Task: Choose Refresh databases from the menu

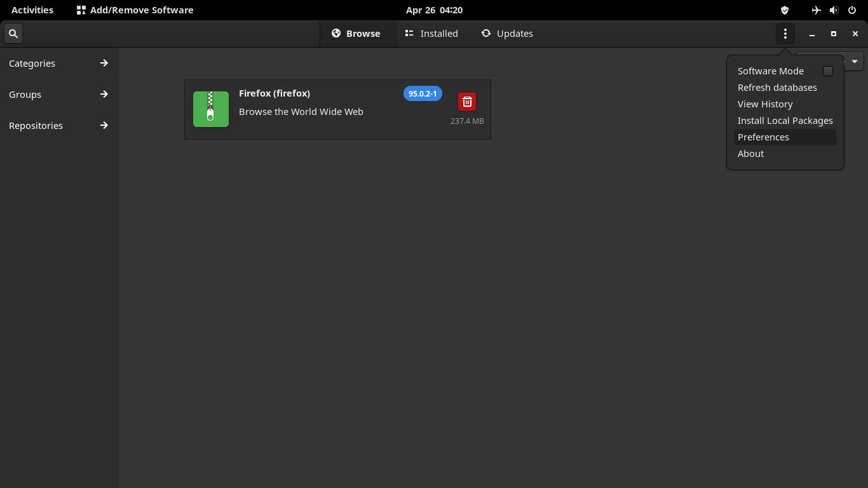Action: coord(777,87)
